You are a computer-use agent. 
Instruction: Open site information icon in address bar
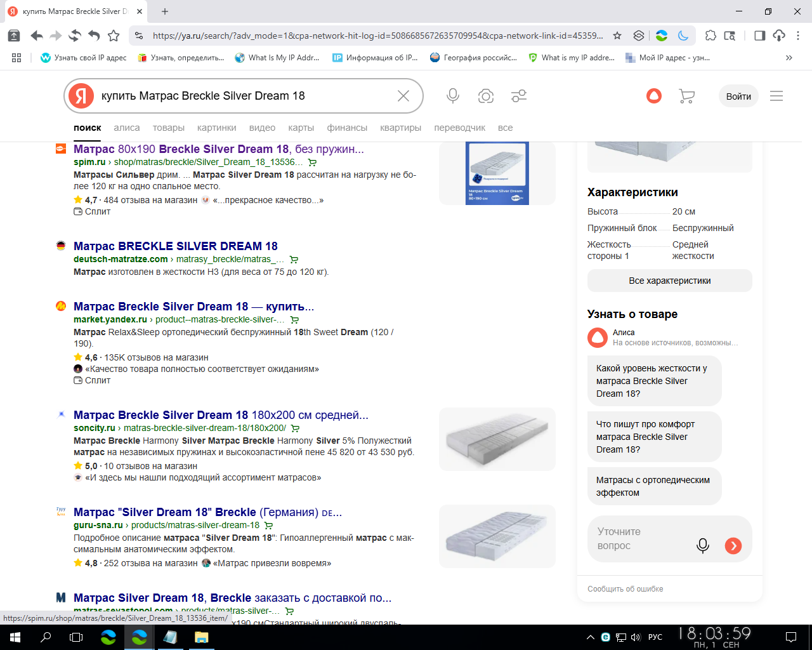pyautogui.click(x=139, y=36)
